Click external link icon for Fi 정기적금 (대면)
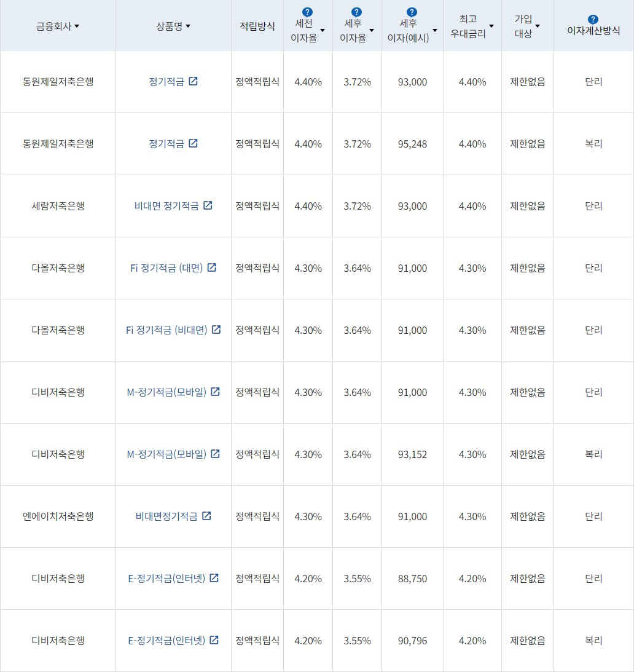 coord(212,267)
